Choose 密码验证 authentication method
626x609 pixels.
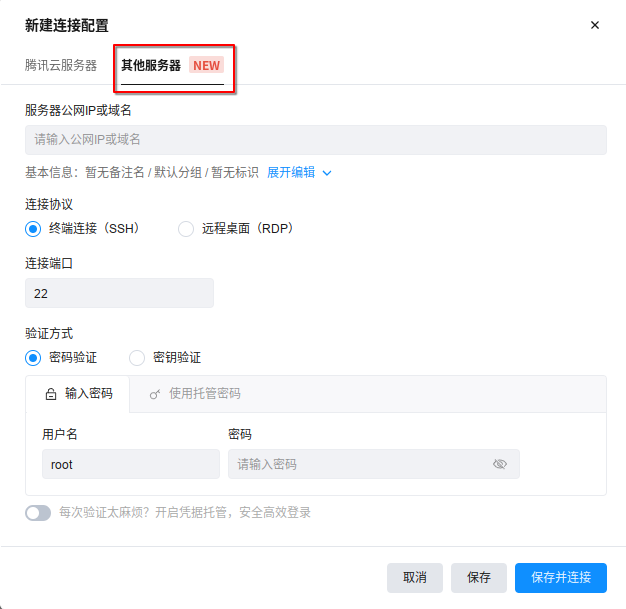33,358
